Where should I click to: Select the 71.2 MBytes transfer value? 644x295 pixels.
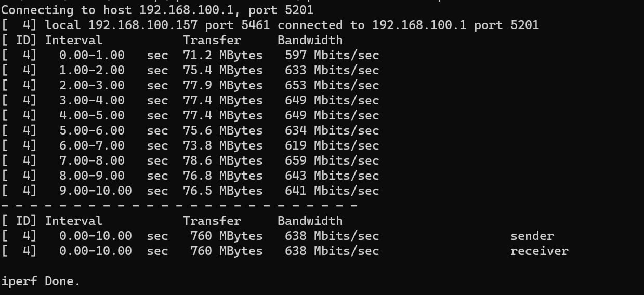tap(222, 55)
